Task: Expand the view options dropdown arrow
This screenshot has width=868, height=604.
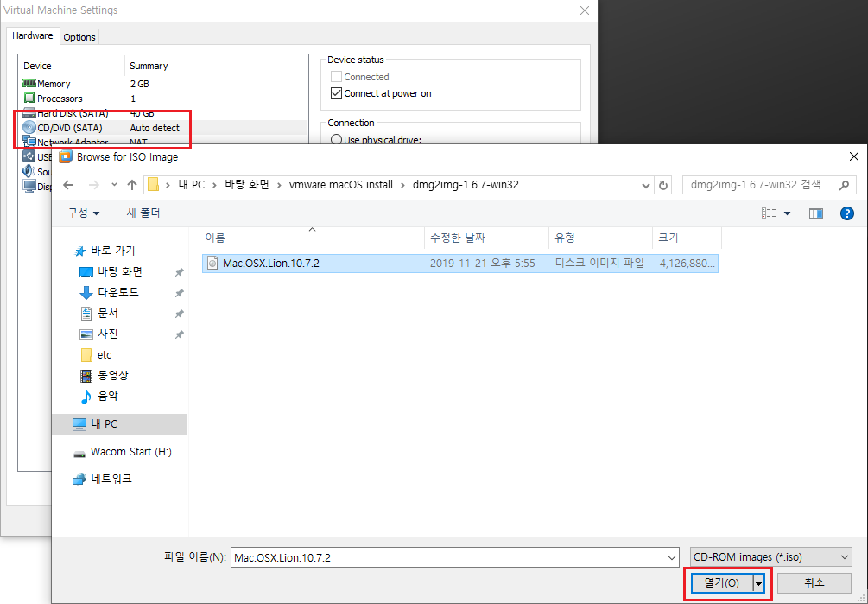Action: click(787, 213)
